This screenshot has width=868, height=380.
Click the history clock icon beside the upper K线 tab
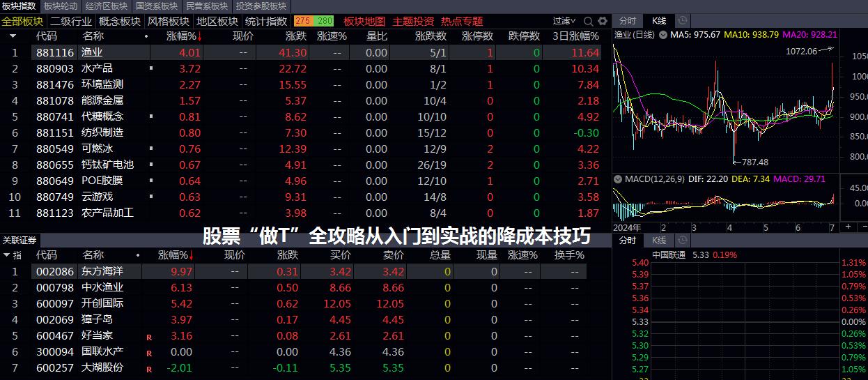click(682, 21)
